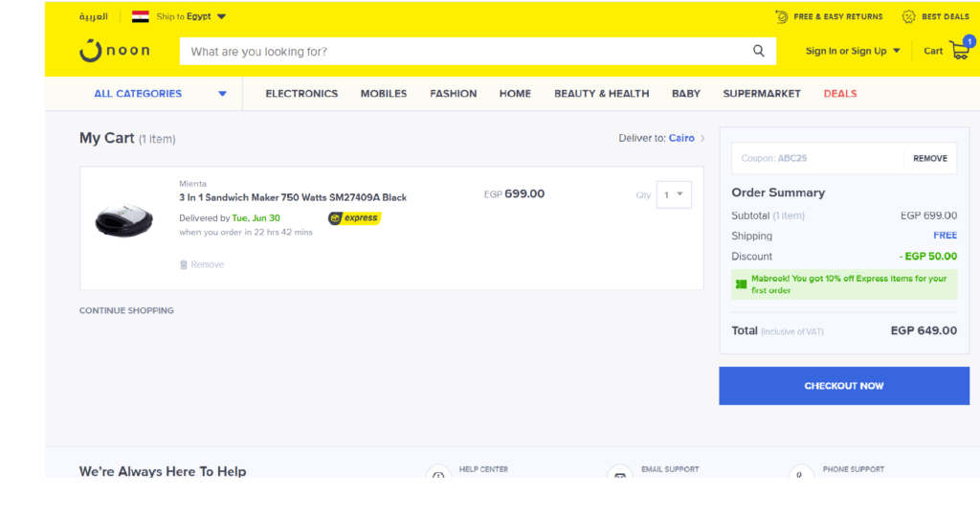Image resolution: width=980 pixels, height=521 pixels.
Task: Click the green coupon icon in discount banner
Action: [x=742, y=283]
